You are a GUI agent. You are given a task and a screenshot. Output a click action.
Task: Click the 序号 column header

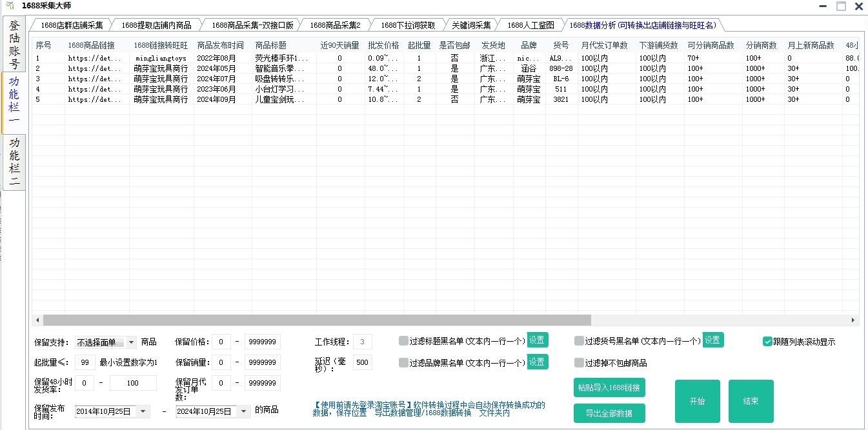click(x=48, y=46)
